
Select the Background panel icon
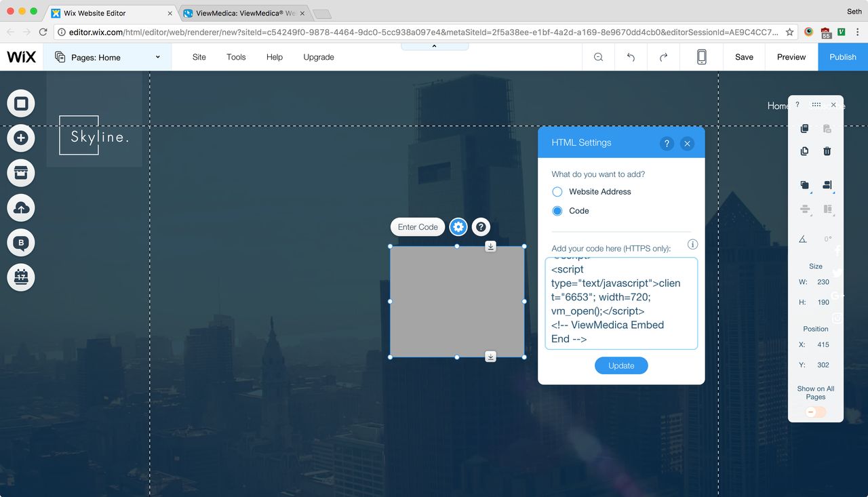(20, 103)
